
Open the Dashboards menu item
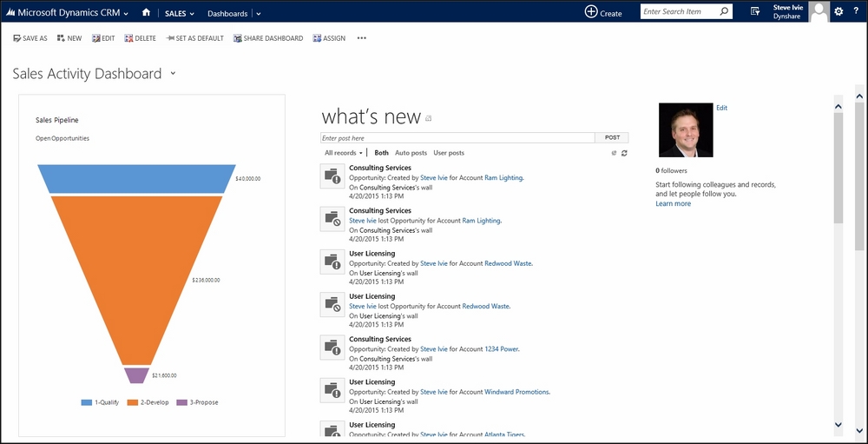[x=227, y=13]
